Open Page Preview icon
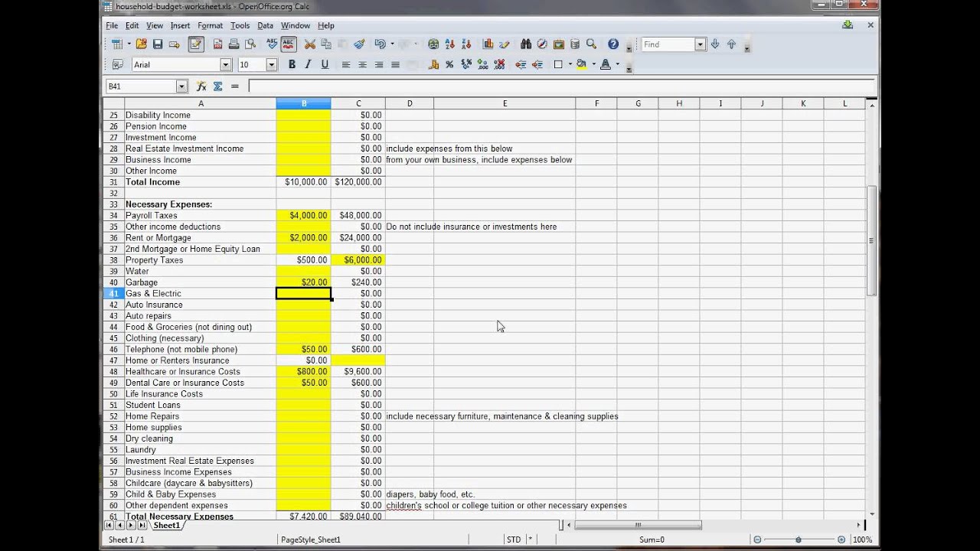Viewport: 980px width, 551px height. 250,44
